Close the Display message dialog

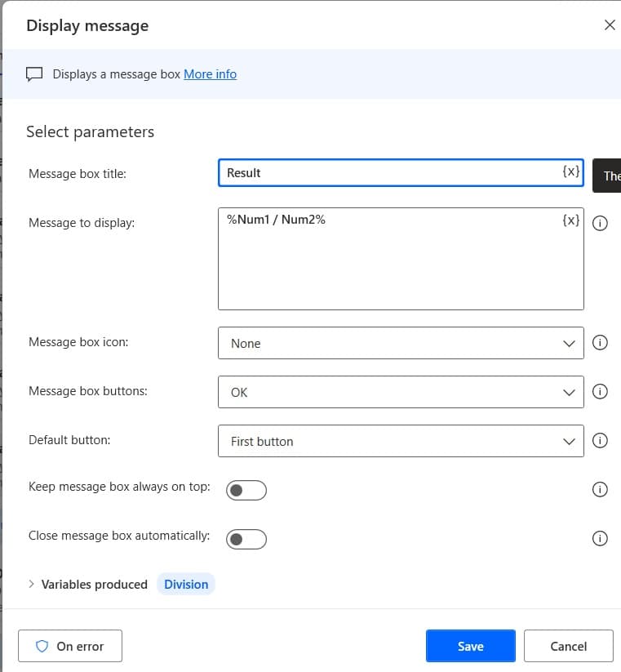tap(610, 24)
